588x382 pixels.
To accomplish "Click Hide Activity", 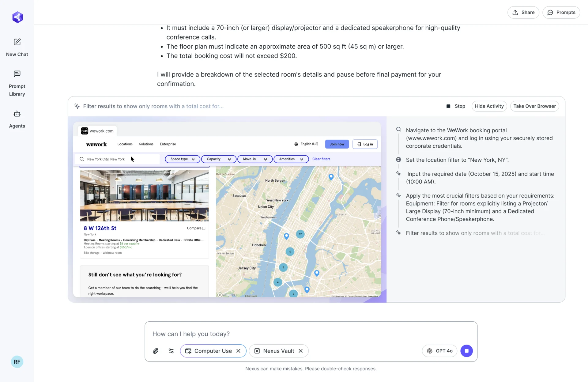I will pos(489,106).
